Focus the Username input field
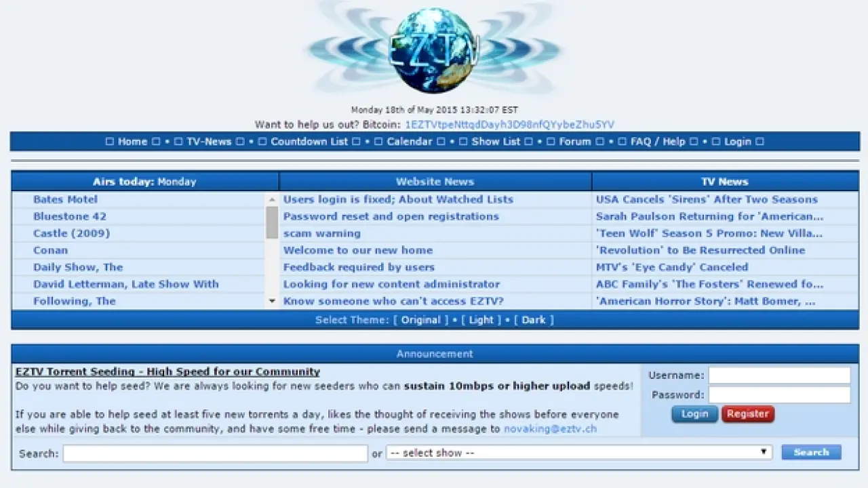 (x=779, y=375)
